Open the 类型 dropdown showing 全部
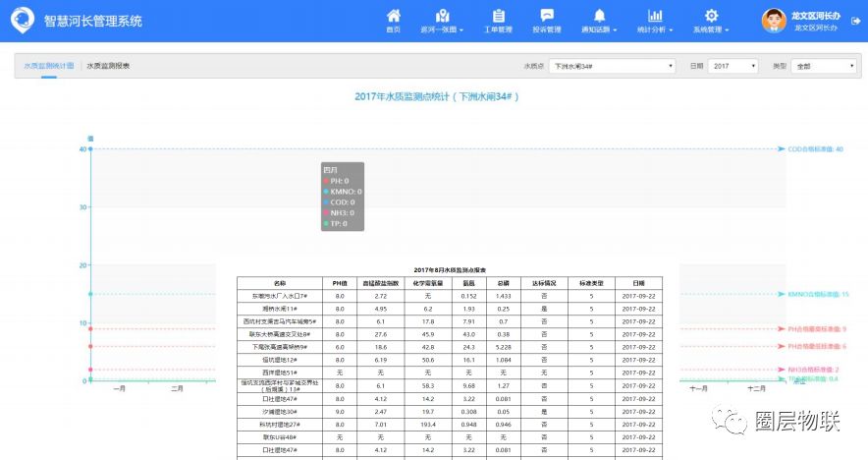The height and width of the screenshot is (460, 868). (x=824, y=66)
